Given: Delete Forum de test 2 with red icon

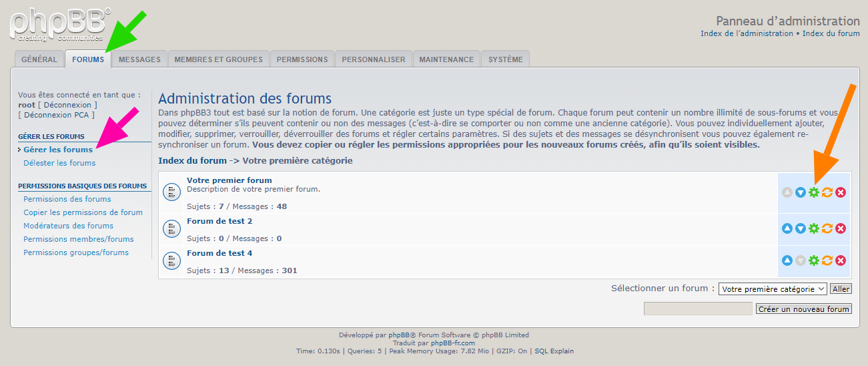Looking at the screenshot, I should point(841,228).
